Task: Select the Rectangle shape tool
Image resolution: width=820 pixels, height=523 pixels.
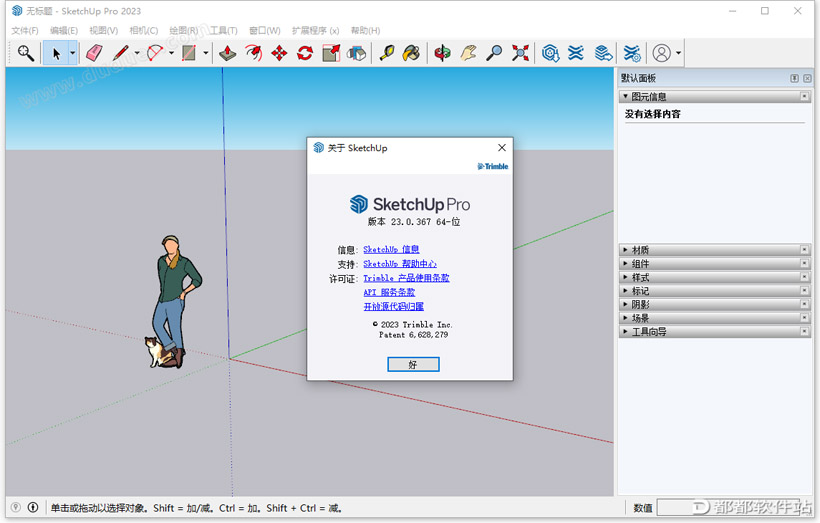Action: tap(189, 53)
